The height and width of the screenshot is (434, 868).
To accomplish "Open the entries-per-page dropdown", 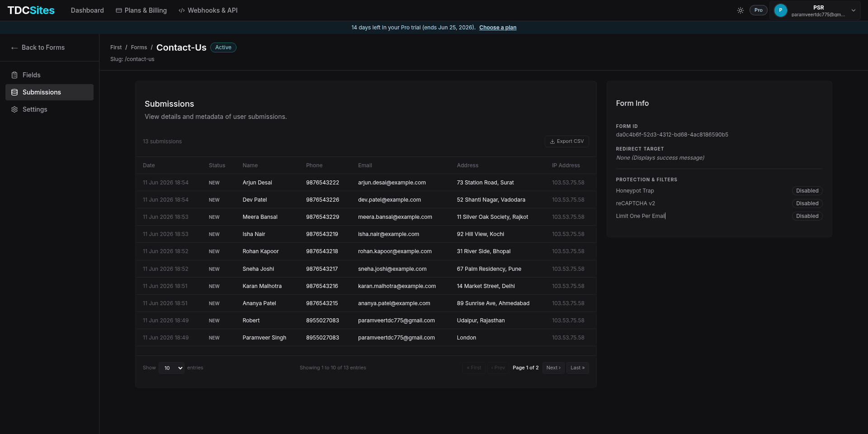I will (x=171, y=368).
